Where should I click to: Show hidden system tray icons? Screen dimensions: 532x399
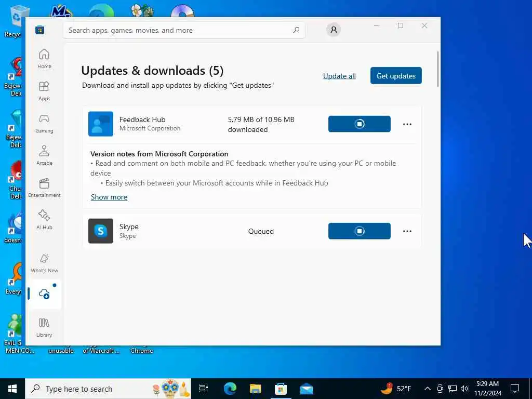coord(428,389)
